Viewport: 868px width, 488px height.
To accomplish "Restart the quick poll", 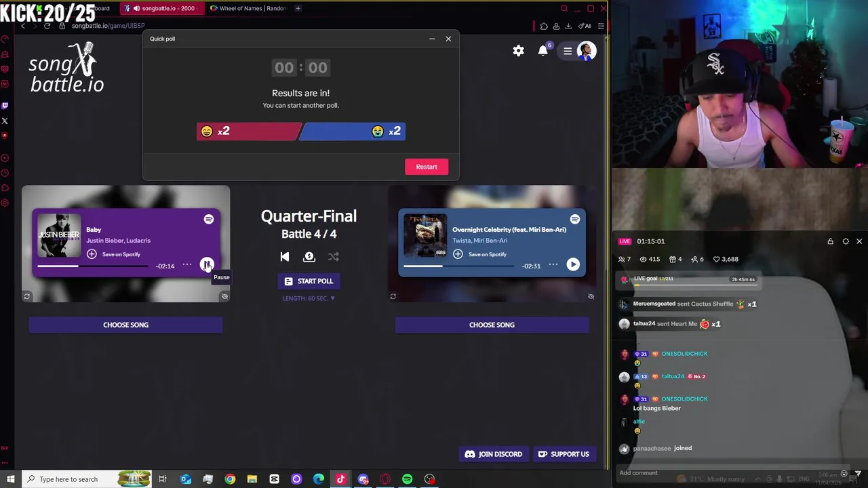I will click(x=427, y=167).
